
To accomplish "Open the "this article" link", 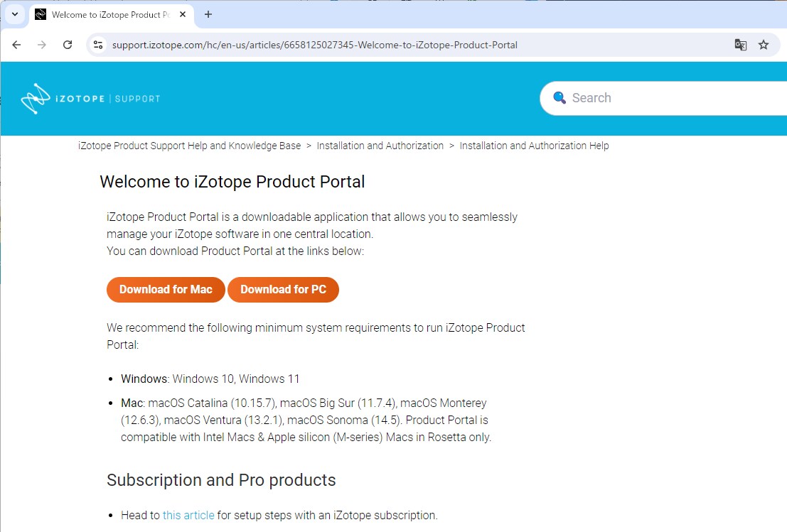I will (188, 516).
